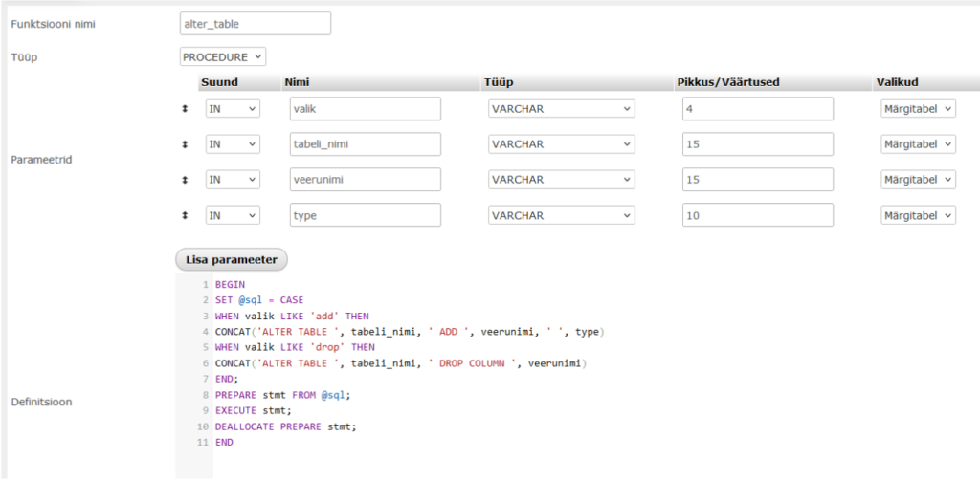The width and height of the screenshot is (980, 481).
Task: Click the length field containing 4
Action: click(x=757, y=109)
